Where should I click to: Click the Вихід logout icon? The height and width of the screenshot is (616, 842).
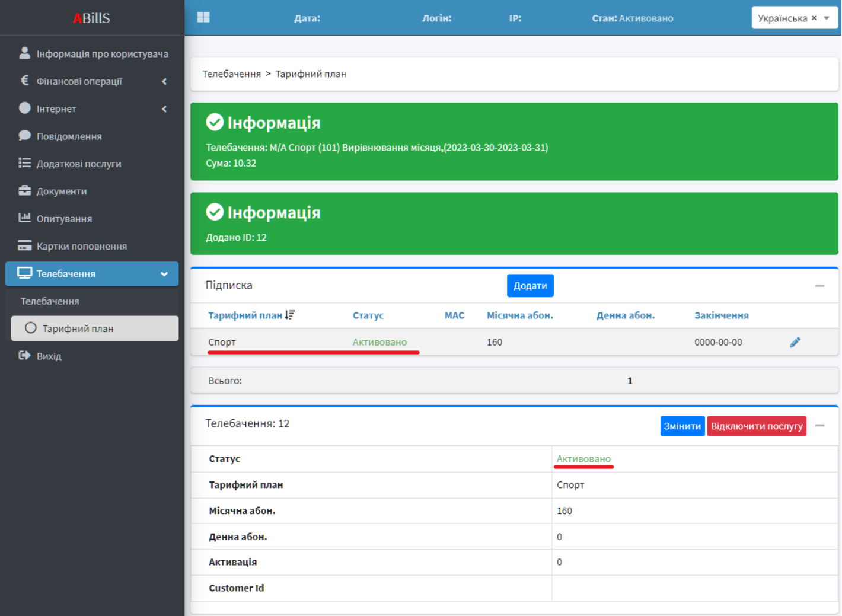[x=24, y=356]
